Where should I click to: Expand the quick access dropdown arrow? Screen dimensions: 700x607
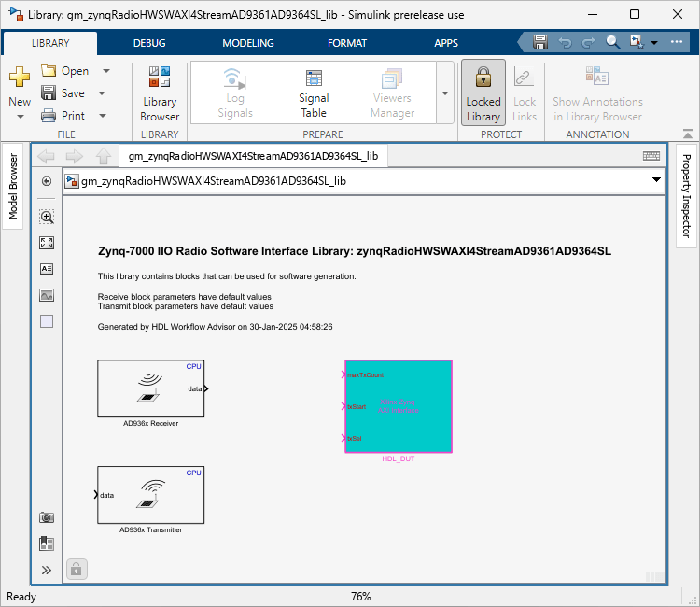[654, 43]
